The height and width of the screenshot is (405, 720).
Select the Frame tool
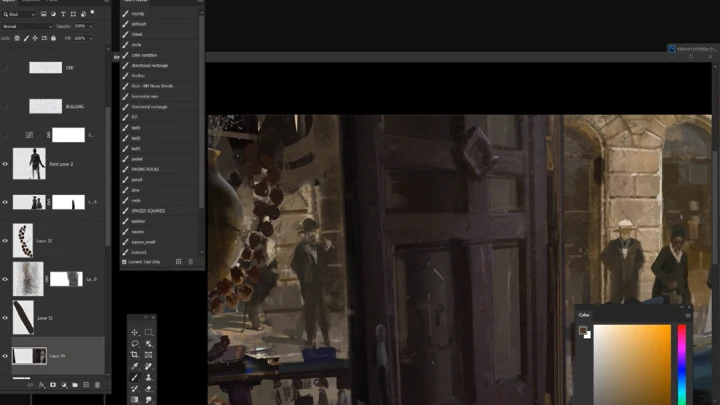(148, 355)
